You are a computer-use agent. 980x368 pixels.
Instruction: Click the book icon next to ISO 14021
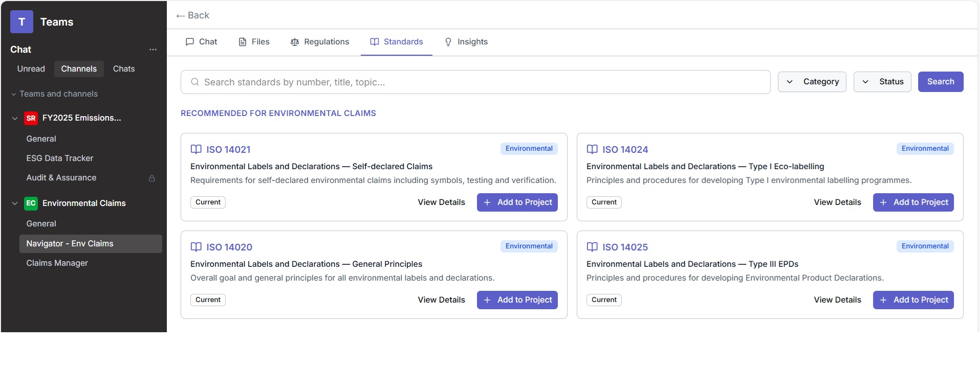(x=196, y=149)
